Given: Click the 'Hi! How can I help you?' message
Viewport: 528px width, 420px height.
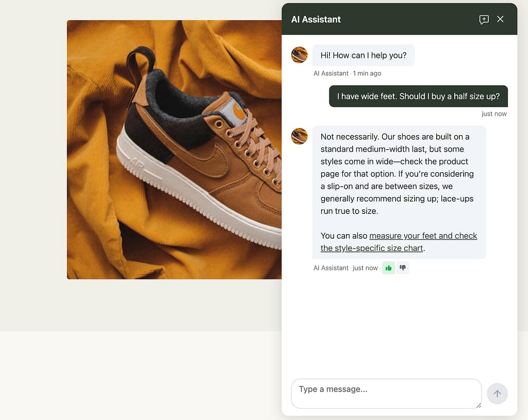Looking at the screenshot, I should coord(364,55).
